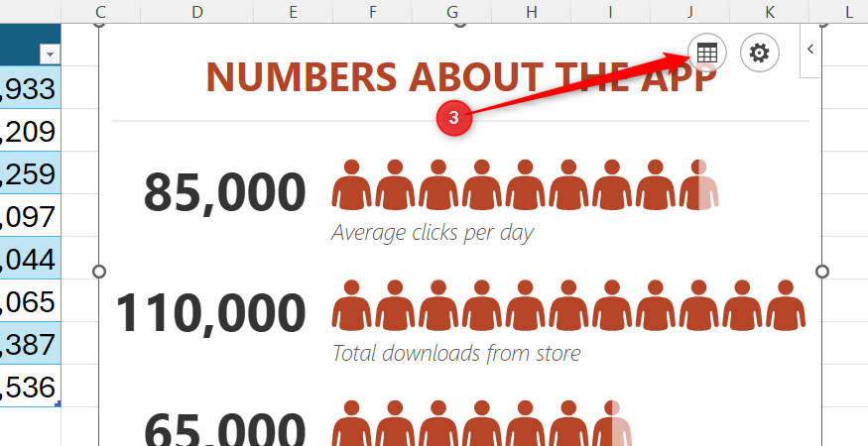This screenshot has height=446, width=868.
Task: Select the cell ending in ,044
Action: point(31,258)
